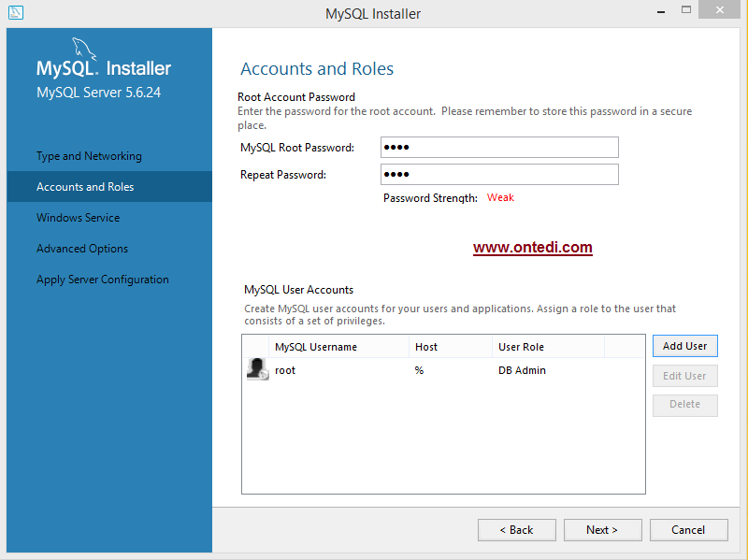Click the Host column header

pos(451,347)
